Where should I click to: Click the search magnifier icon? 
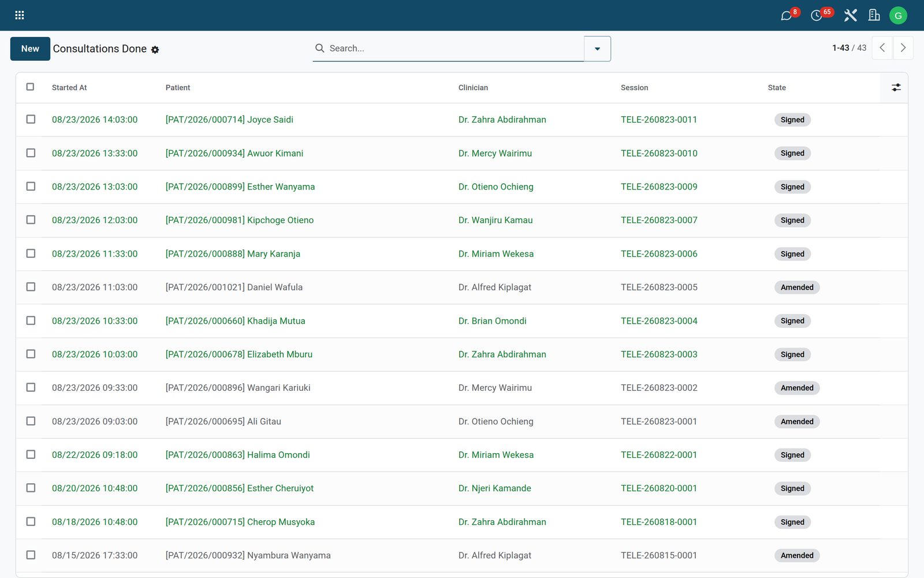(x=319, y=48)
